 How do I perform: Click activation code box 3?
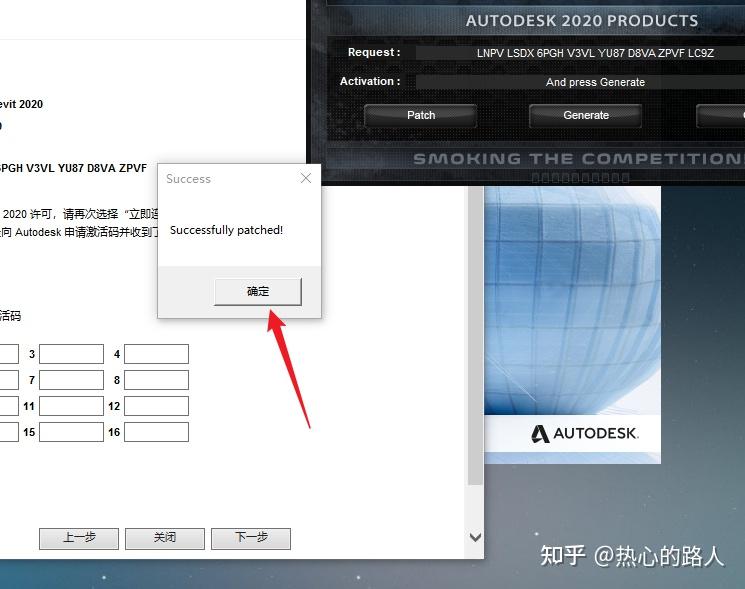[71, 354]
